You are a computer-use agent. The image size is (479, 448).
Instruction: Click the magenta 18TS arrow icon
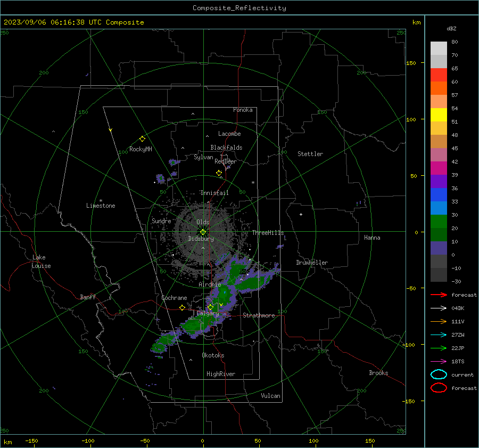click(x=439, y=362)
